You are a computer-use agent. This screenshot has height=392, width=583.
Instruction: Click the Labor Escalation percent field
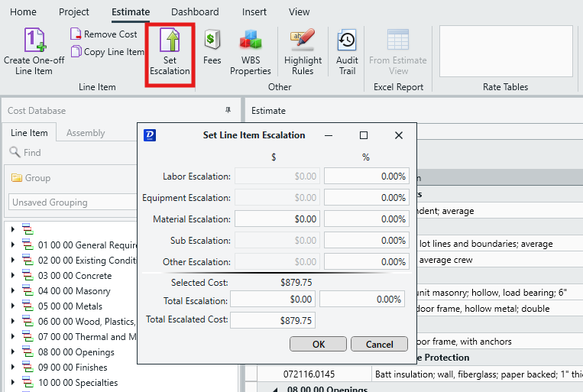(366, 177)
